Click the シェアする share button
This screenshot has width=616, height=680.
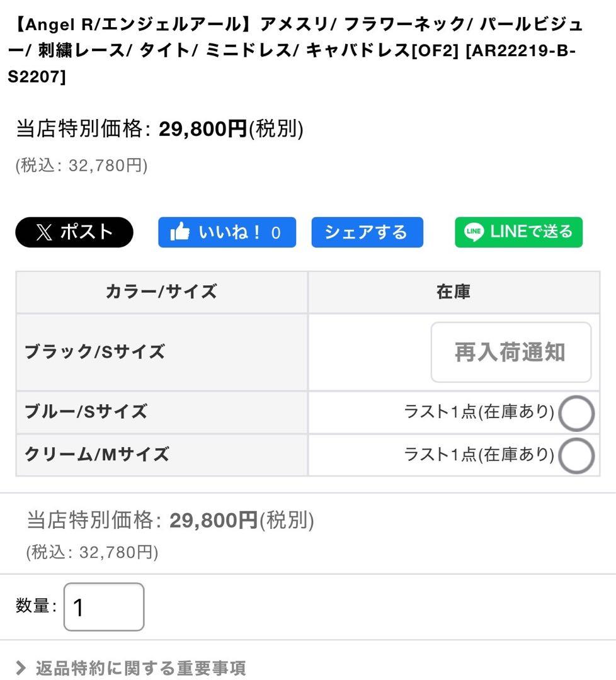[367, 232]
